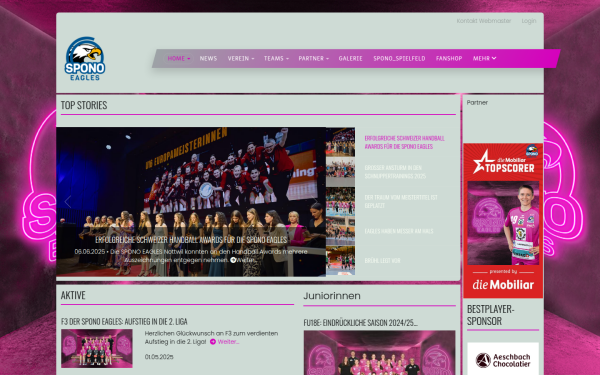Click the Partner label in sidebar
600x375 pixels.
coord(477,103)
